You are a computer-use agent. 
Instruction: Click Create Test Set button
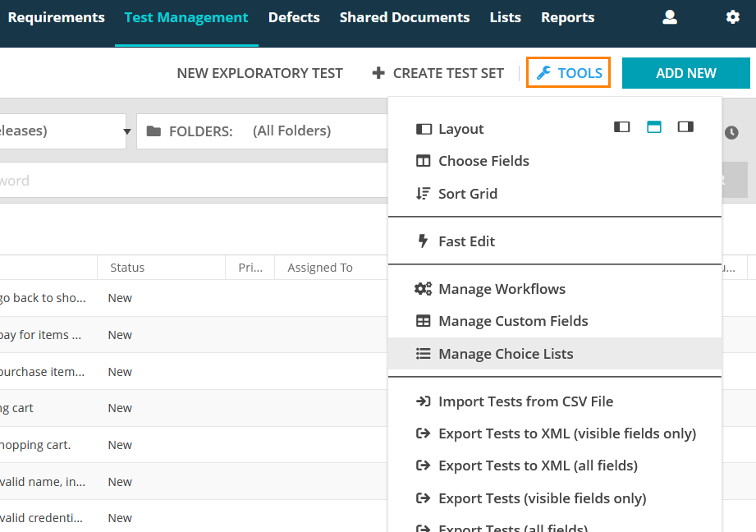coord(438,73)
